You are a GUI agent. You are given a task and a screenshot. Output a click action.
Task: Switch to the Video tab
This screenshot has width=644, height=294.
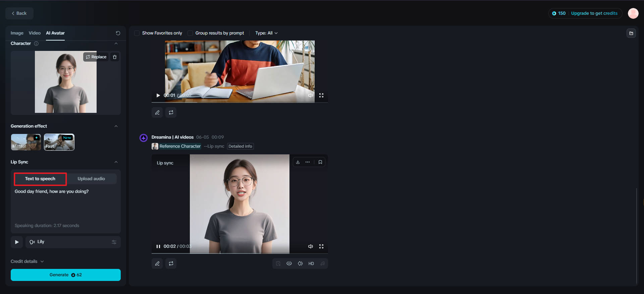pos(35,33)
